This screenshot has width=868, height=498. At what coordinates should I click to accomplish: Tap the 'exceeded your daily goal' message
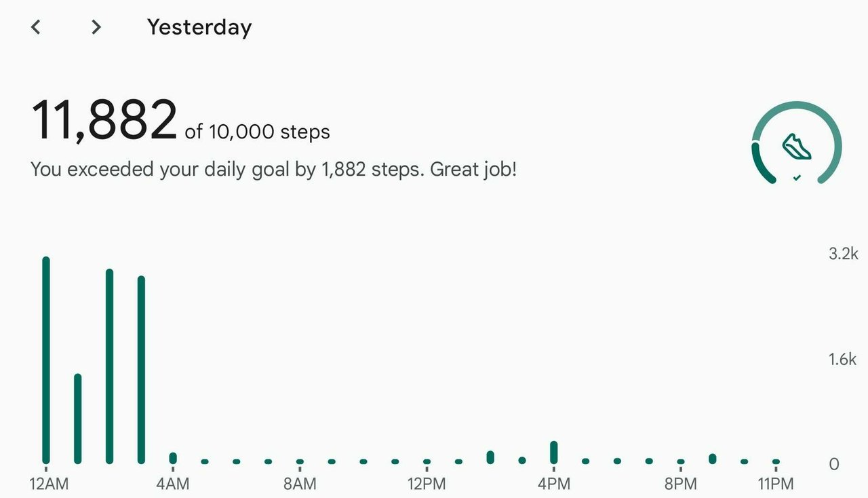(273, 170)
